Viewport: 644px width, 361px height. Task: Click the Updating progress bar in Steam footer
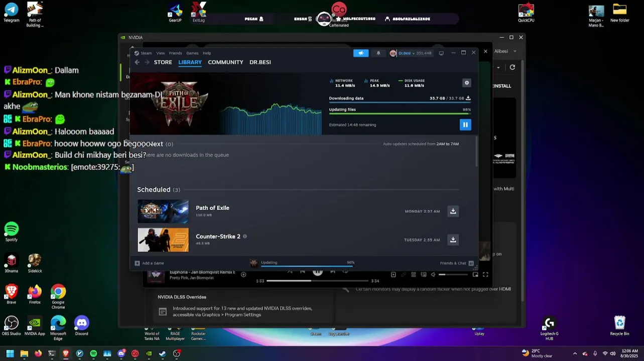click(308, 266)
